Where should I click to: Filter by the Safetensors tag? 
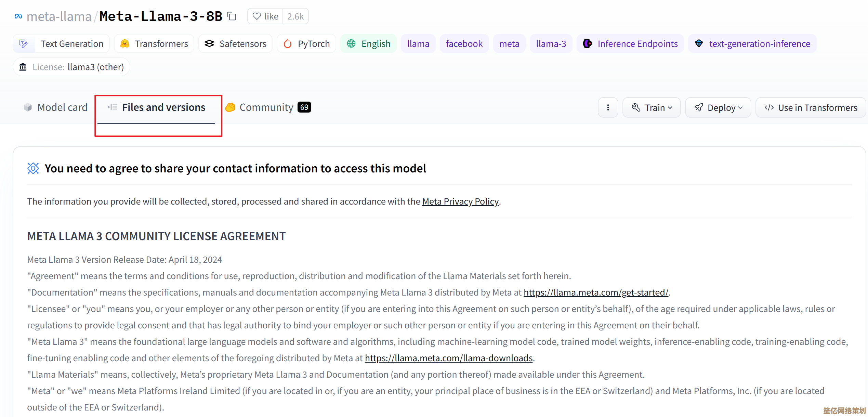tap(235, 43)
